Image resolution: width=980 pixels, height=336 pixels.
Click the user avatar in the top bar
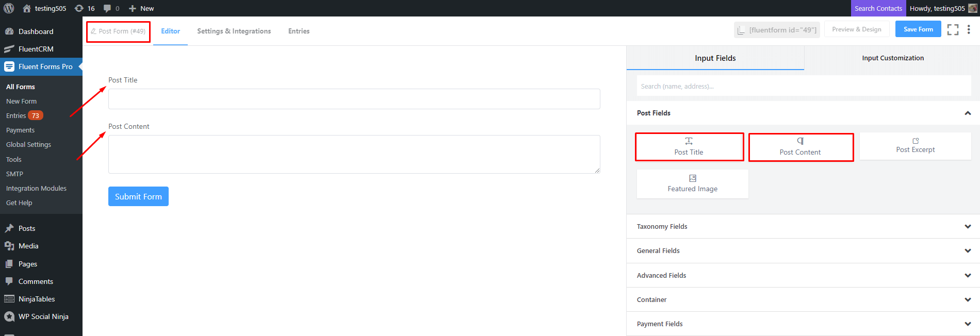(x=973, y=8)
